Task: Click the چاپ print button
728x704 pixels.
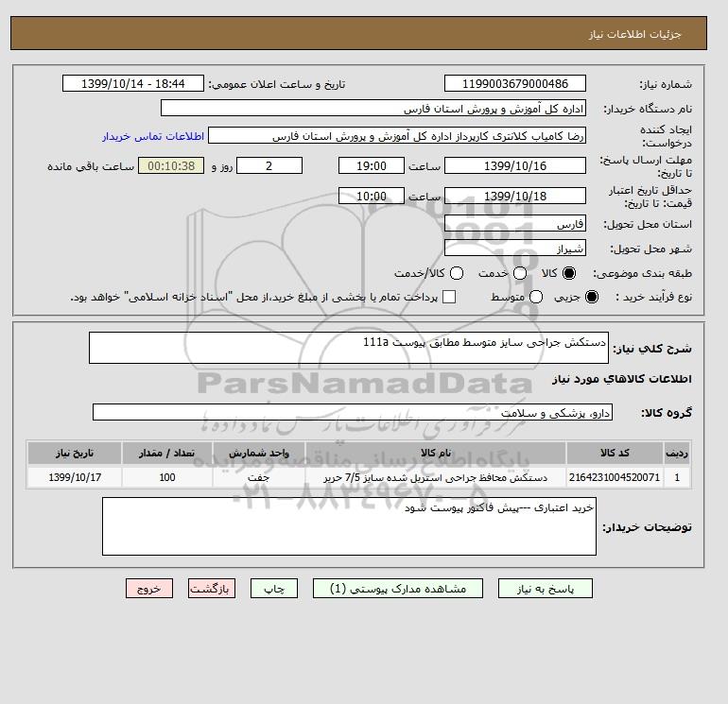Action: pos(274,589)
